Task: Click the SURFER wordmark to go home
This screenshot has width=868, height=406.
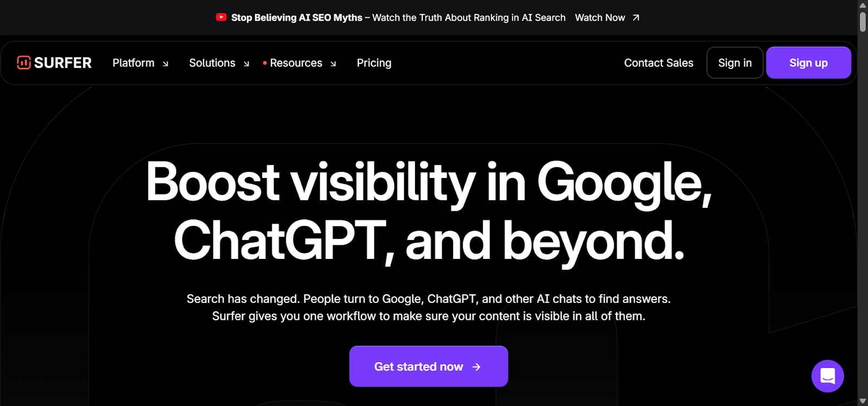Action: click(x=63, y=63)
